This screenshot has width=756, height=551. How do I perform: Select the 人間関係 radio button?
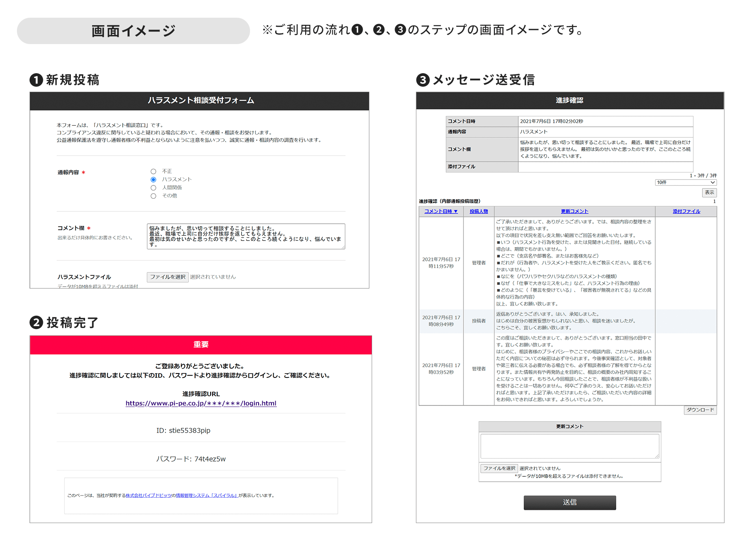(x=153, y=188)
